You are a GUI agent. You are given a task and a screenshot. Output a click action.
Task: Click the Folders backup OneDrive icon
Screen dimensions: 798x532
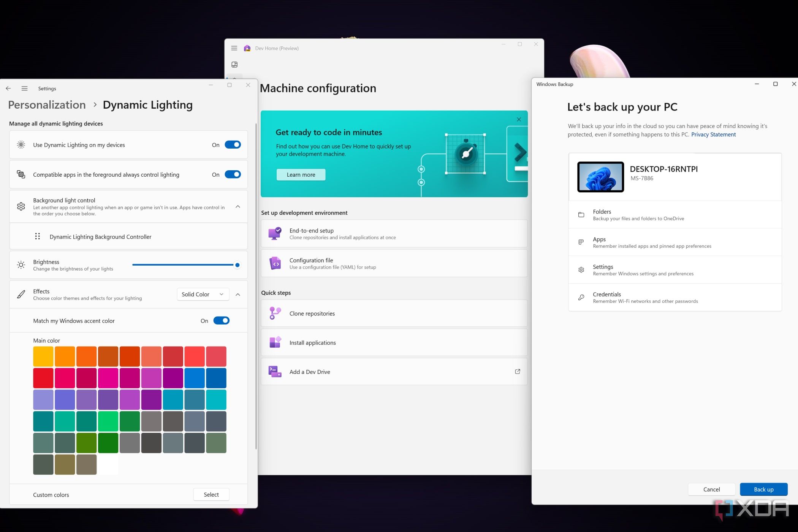click(x=581, y=214)
